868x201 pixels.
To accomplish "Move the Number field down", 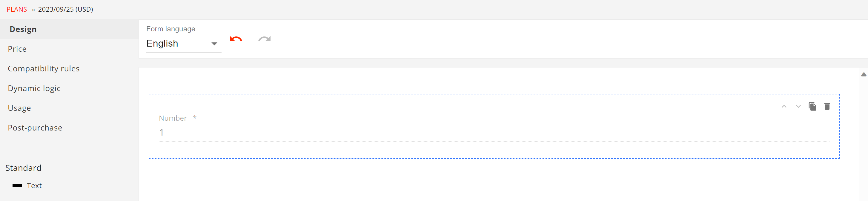I will click(x=798, y=107).
